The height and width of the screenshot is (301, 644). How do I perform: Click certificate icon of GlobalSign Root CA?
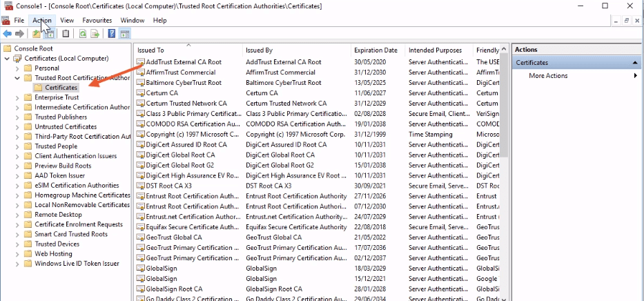tap(141, 289)
